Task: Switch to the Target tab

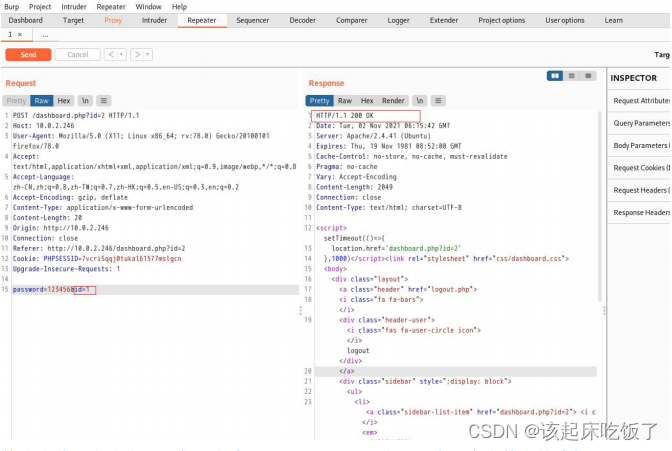Action: click(73, 20)
